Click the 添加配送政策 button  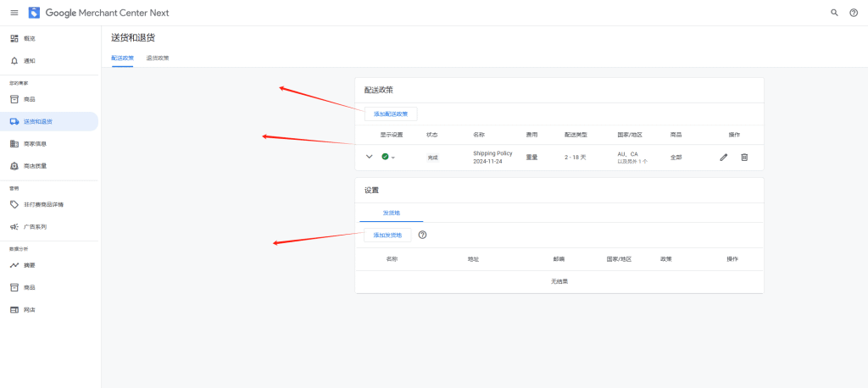pyautogui.click(x=390, y=114)
